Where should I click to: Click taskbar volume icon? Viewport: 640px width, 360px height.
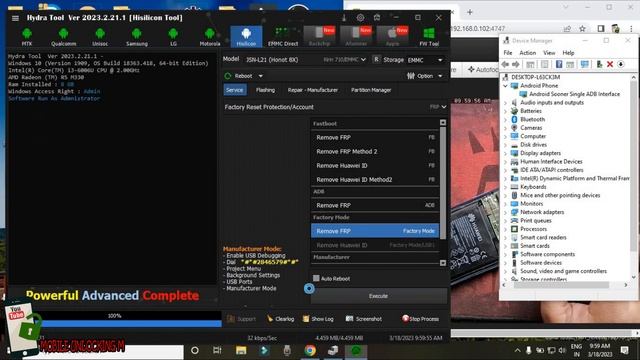(562, 350)
